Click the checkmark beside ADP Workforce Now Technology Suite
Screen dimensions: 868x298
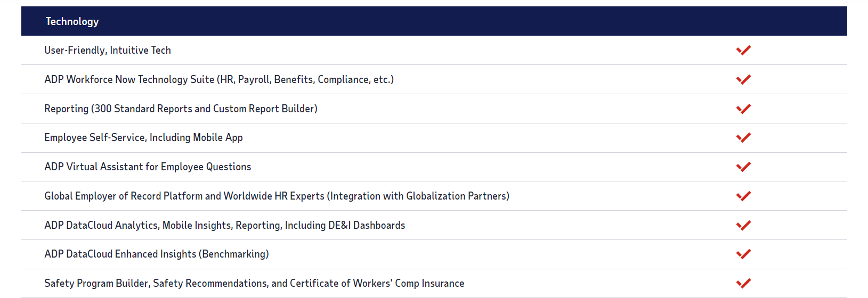[743, 79]
